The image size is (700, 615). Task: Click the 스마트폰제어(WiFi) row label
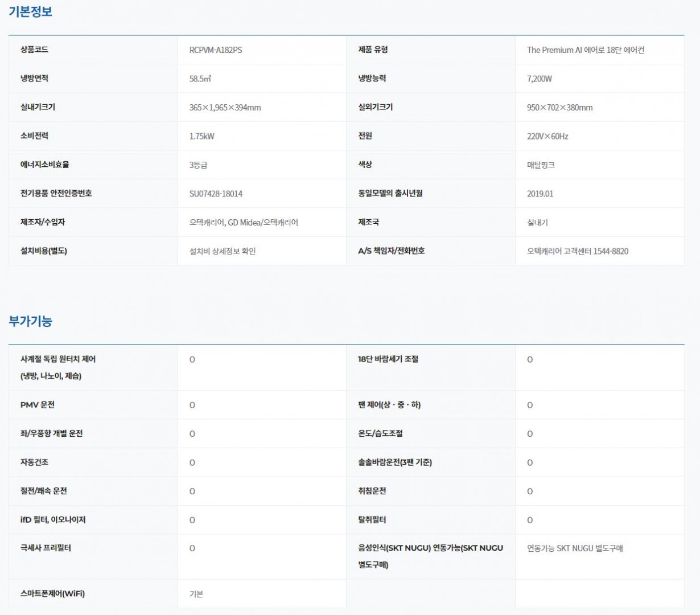[x=52, y=593]
